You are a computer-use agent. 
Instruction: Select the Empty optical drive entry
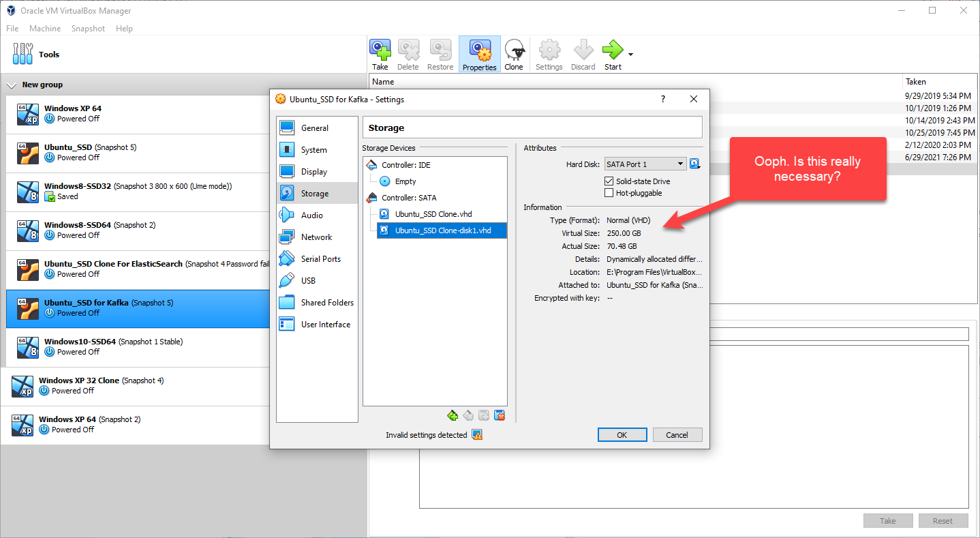pyautogui.click(x=405, y=181)
